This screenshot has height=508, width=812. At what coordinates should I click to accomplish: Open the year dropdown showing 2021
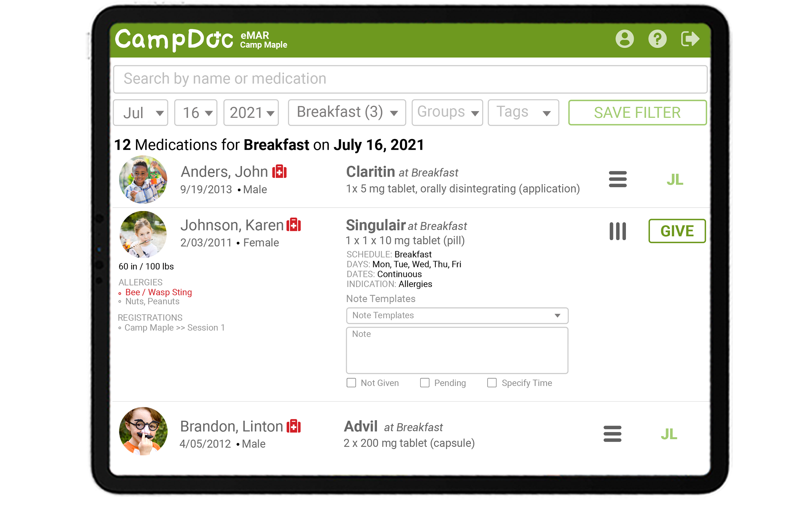[251, 113]
